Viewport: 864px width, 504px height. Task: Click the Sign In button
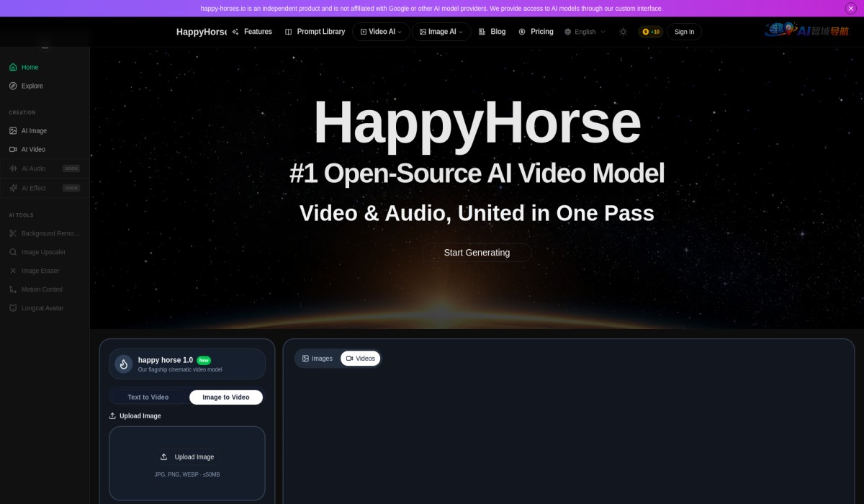click(684, 32)
